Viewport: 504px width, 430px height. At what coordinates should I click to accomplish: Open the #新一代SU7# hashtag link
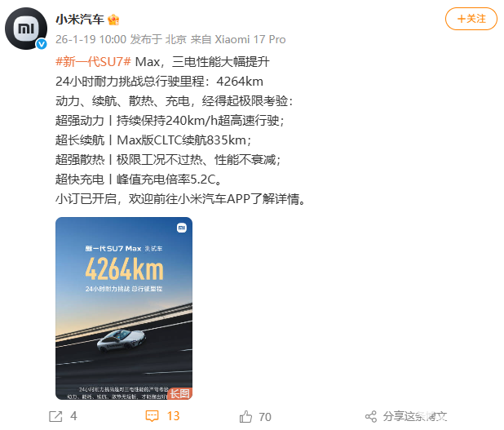(93, 61)
